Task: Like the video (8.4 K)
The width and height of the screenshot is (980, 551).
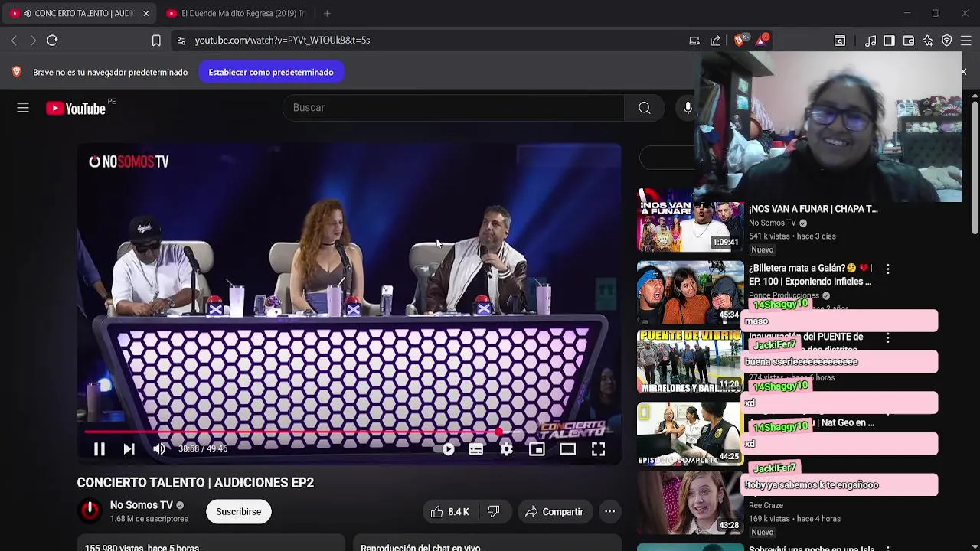Action: [450, 512]
